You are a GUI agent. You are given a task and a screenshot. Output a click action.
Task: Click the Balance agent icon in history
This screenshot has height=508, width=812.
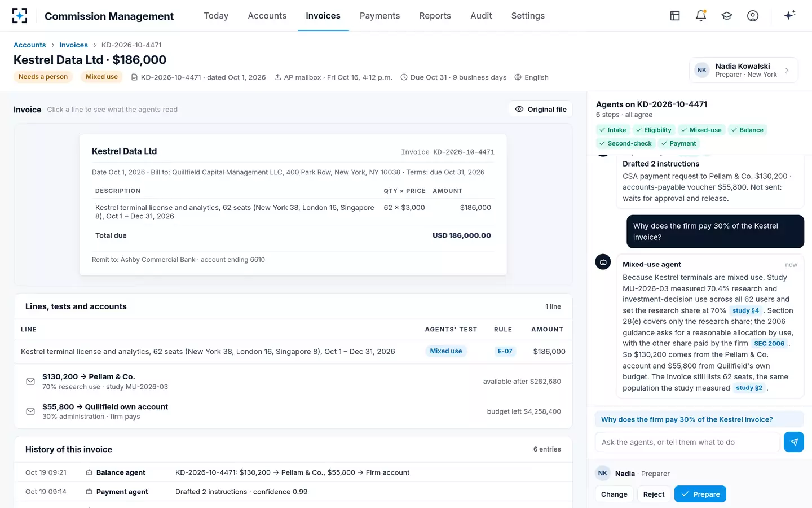[89, 472]
